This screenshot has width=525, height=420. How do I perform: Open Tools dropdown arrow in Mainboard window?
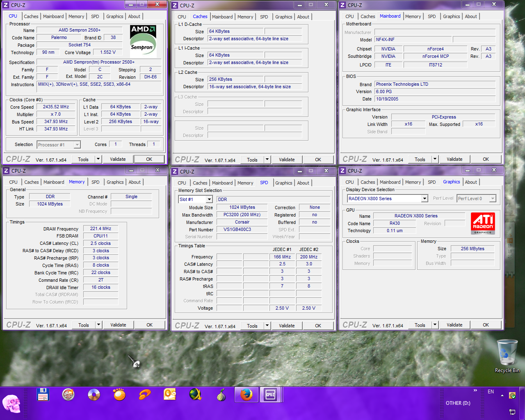pos(435,159)
